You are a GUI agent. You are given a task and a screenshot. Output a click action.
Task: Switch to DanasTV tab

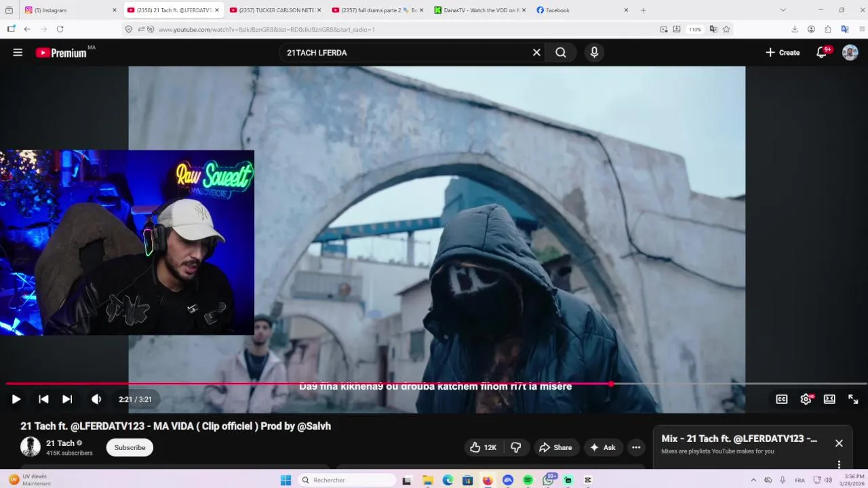(479, 10)
